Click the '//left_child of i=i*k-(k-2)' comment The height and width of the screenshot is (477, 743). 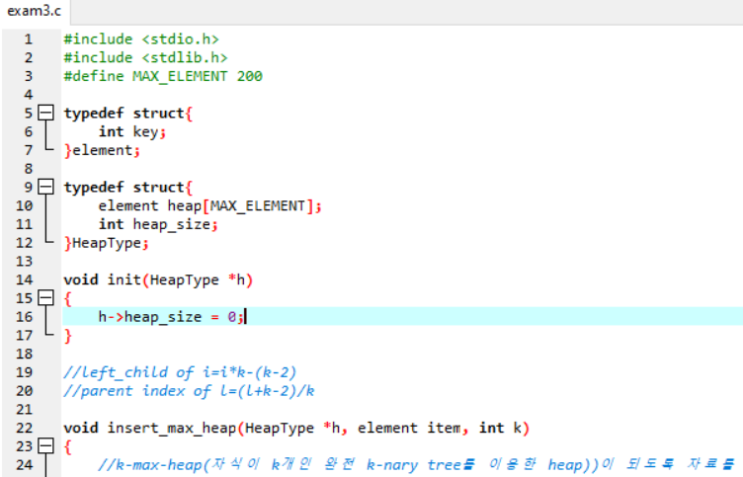click(180, 372)
